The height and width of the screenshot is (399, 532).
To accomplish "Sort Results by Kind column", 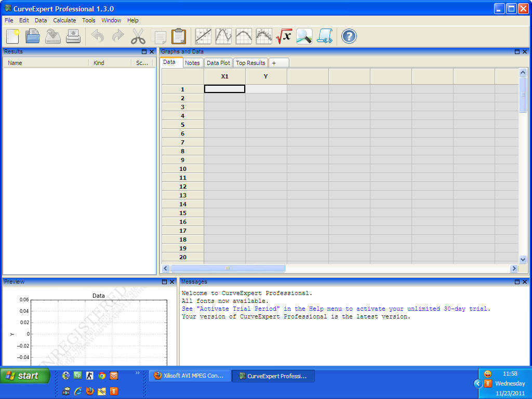I will click(110, 63).
